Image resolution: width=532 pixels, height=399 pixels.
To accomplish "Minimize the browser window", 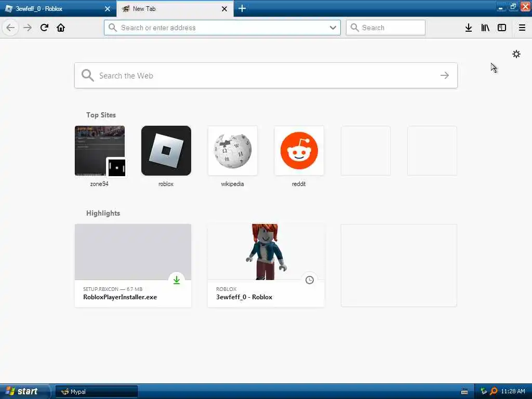I will click(501, 7).
